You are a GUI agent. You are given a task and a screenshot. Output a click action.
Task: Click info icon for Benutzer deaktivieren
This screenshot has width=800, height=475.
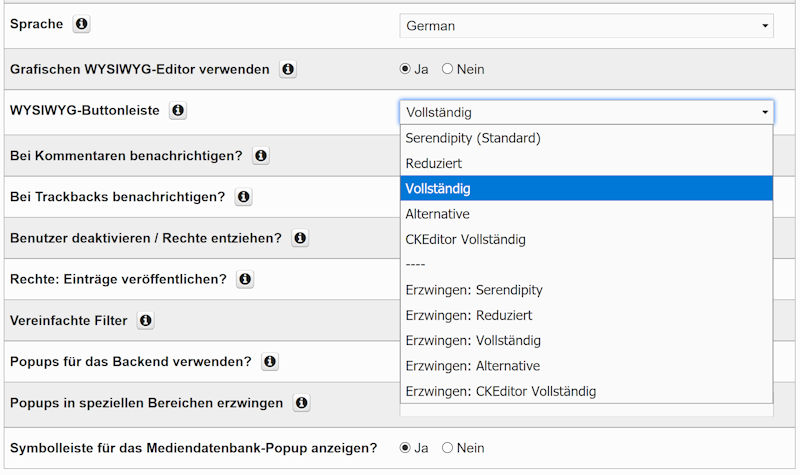click(300, 238)
